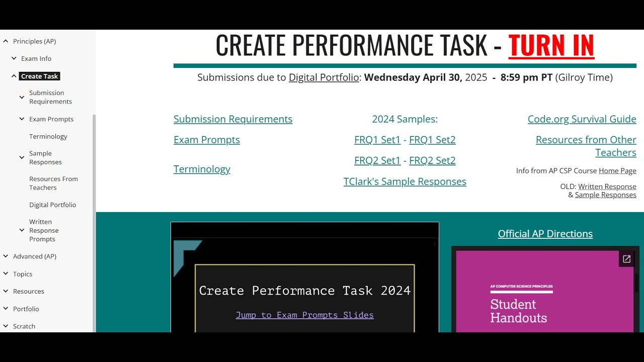Open the Submission Requirements link in main page
This screenshot has height=362, width=644.
[x=233, y=119]
